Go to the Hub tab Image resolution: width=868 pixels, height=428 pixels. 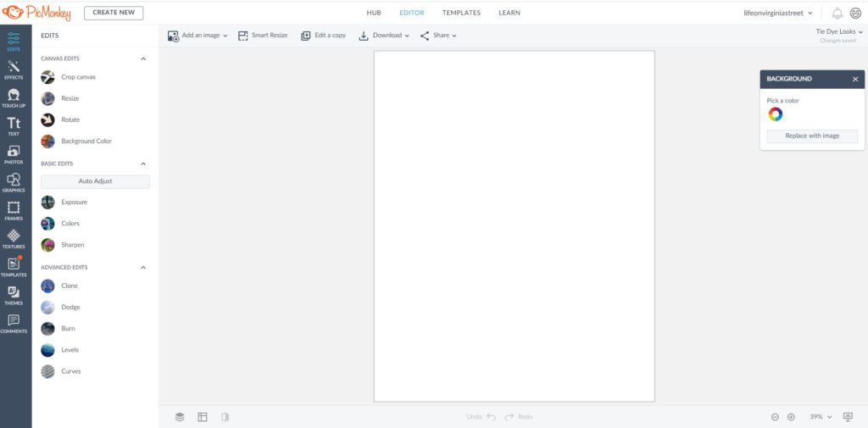pyautogui.click(x=374, y=13)
